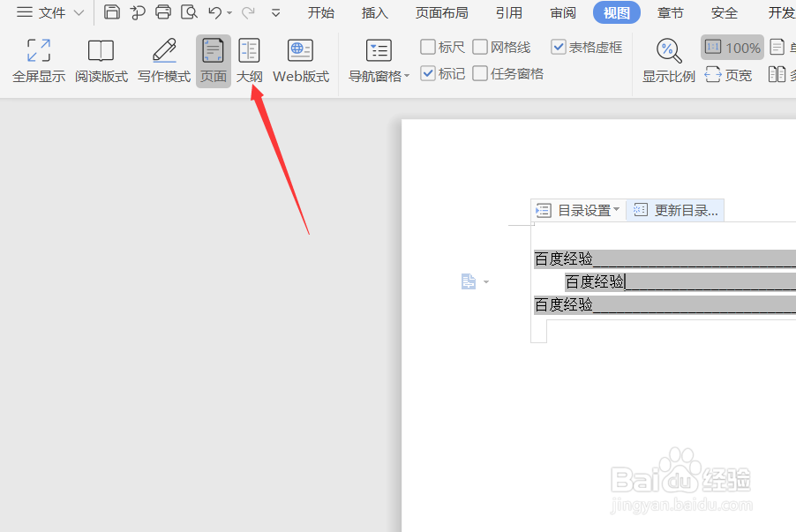Click the Save icon in quick toolbar
The width and height of the screenshot is (796, 532).
(112, 11)
